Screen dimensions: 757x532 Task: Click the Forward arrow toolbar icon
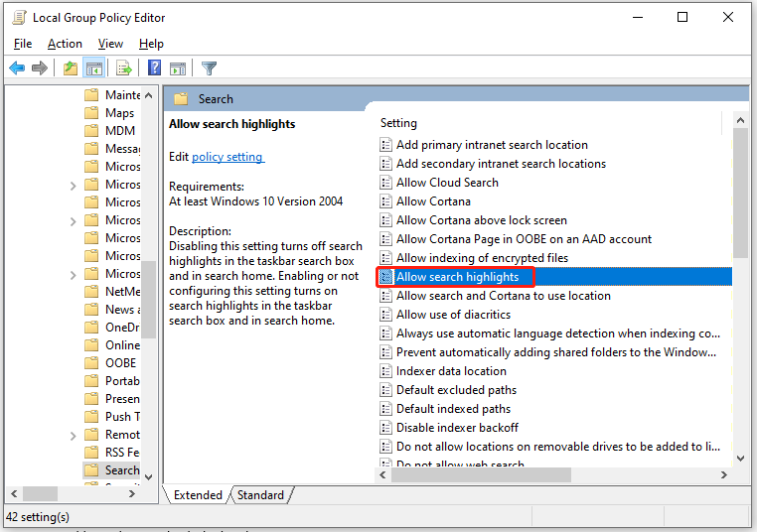pos(40,68)
